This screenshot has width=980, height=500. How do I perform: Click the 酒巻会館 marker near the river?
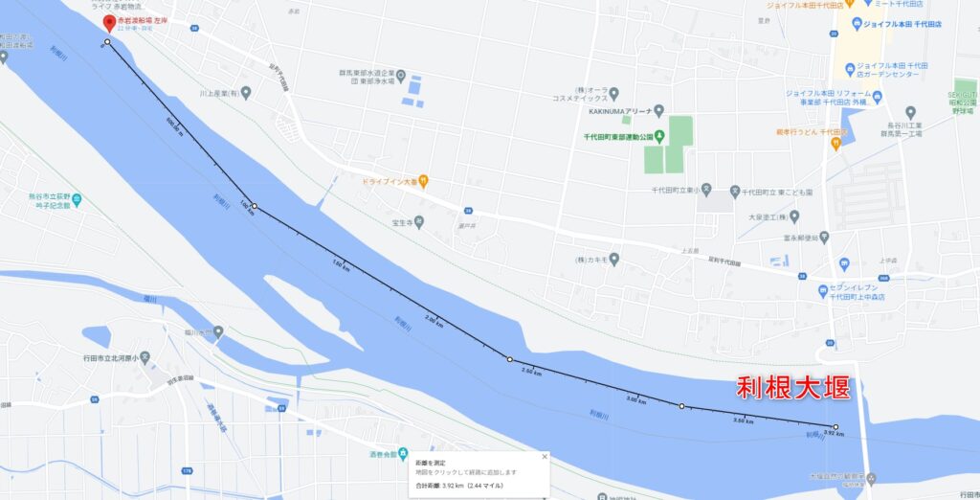coord(403,454)
